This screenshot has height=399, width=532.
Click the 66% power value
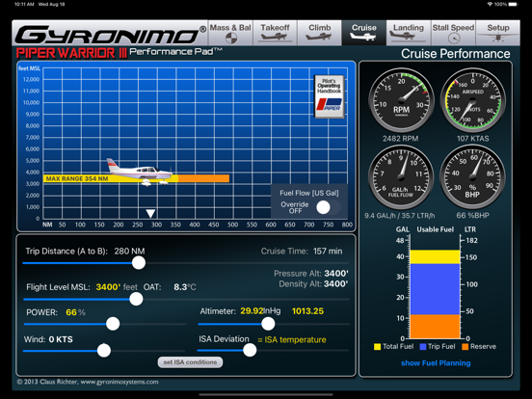coord(75,312)
